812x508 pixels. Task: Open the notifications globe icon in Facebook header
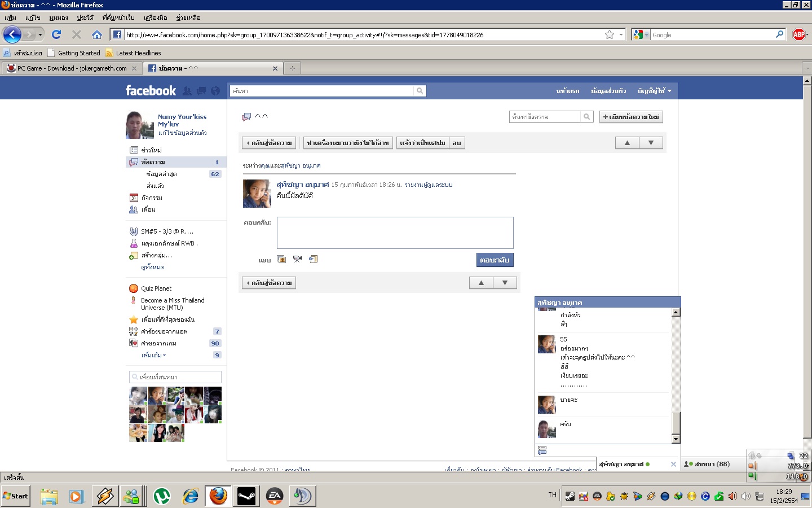click(215, 91)
